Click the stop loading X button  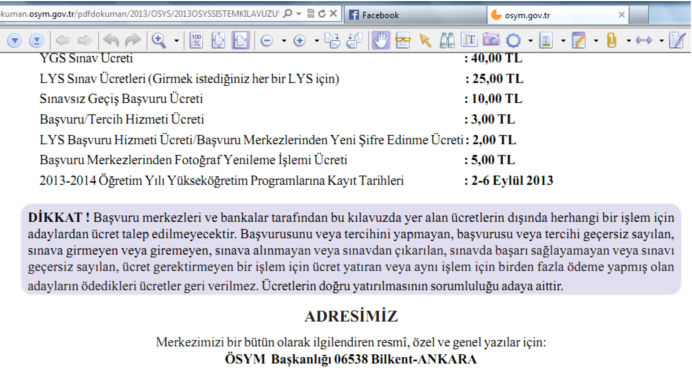tap(334, 14)
